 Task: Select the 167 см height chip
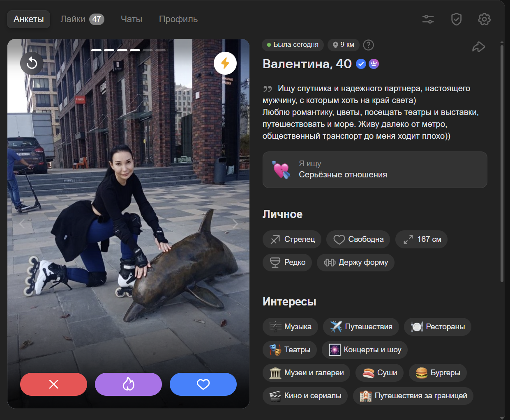click(x=421, y=239)
